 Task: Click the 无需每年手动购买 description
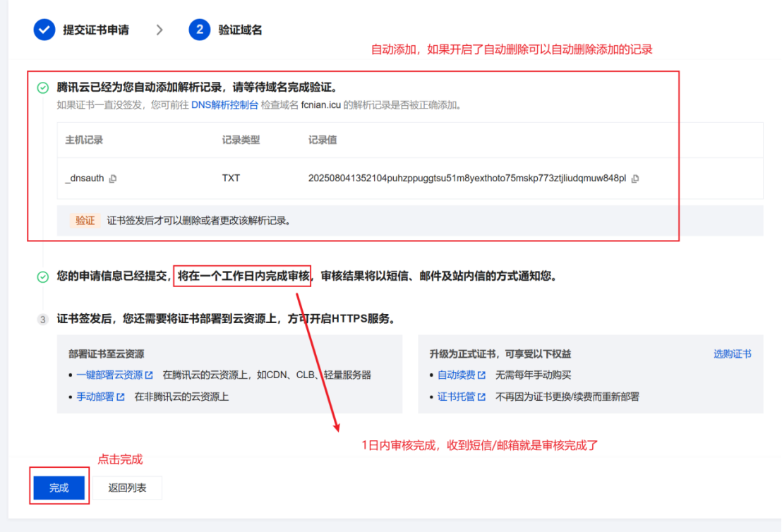pos(533,375)
